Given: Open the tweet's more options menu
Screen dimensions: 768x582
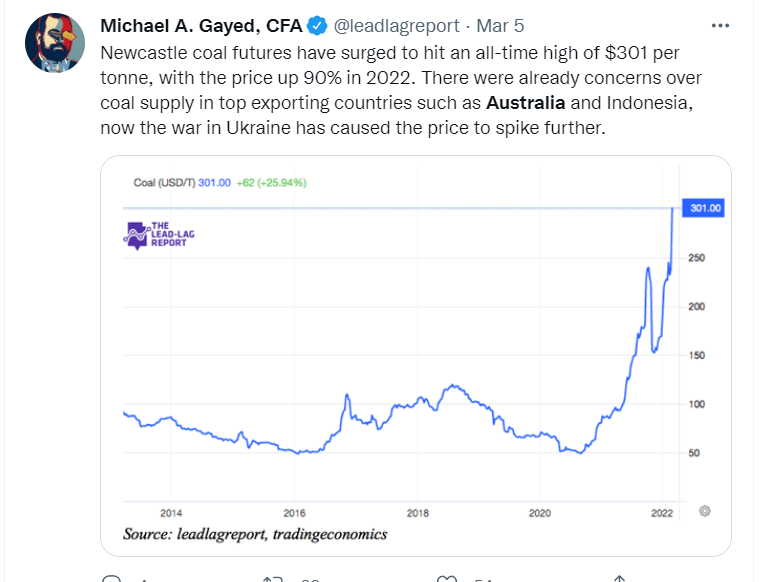Looking at the screenshot, I should [719, 25].
